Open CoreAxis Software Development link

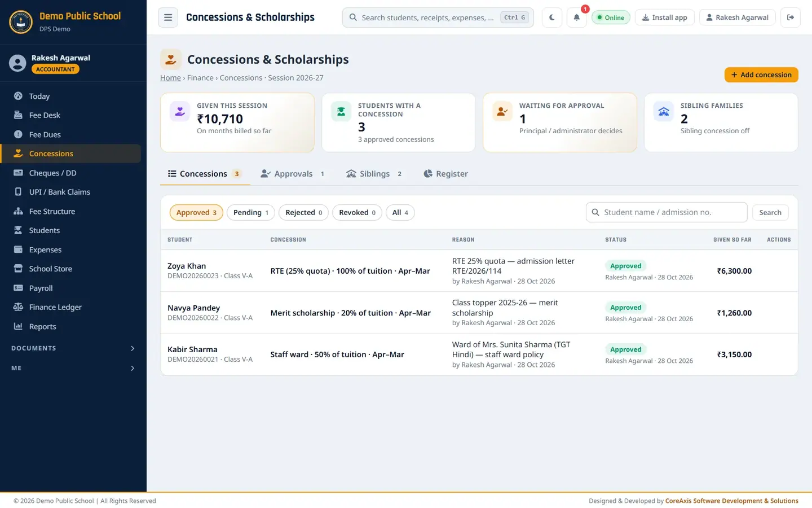tap(731, 501)
